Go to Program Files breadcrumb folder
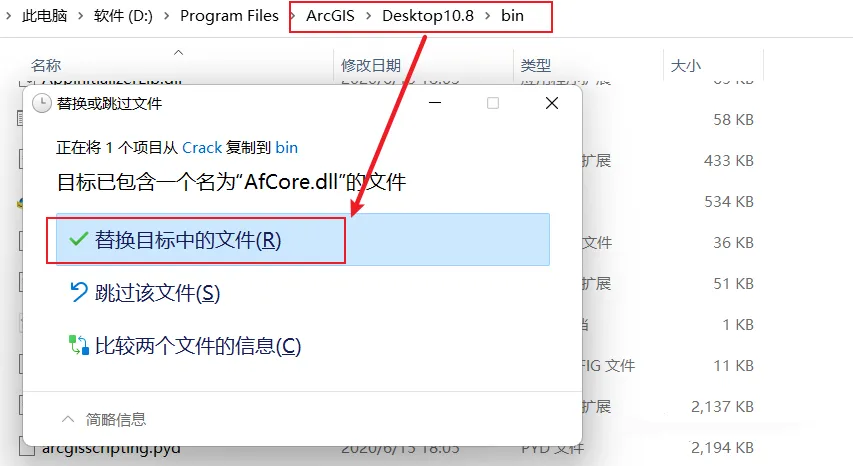The height and width of the screenshot is (466, 853). 229,16
